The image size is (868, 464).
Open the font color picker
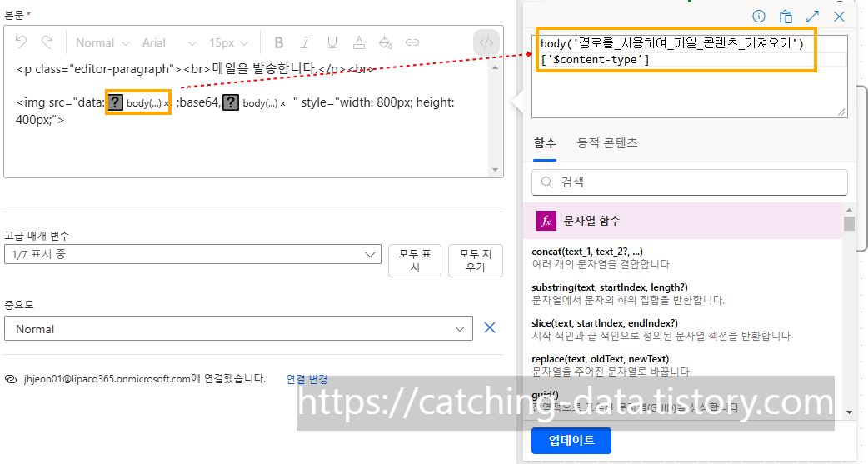(359, 42)
